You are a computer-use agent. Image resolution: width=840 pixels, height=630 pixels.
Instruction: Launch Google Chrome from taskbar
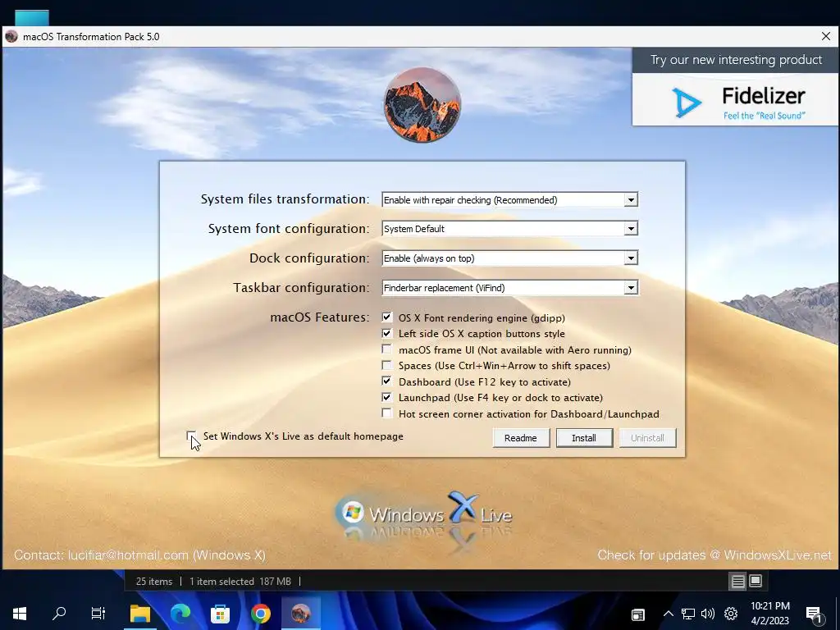coord(260,614)
